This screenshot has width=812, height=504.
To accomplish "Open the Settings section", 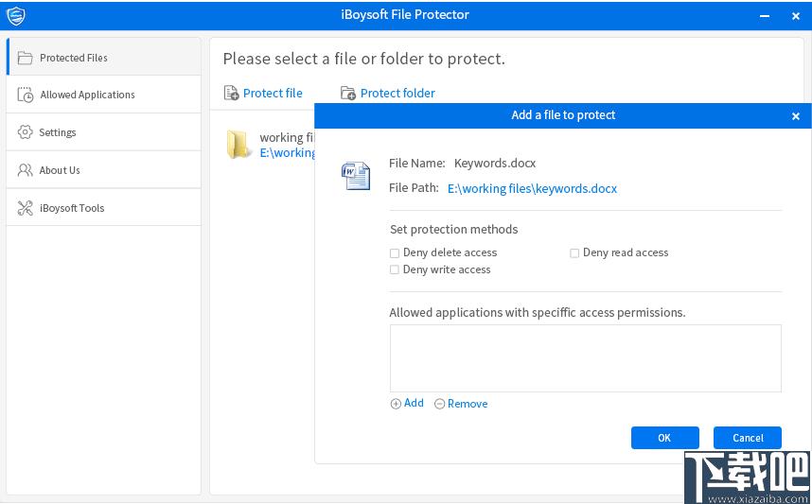I will (103, 132).
